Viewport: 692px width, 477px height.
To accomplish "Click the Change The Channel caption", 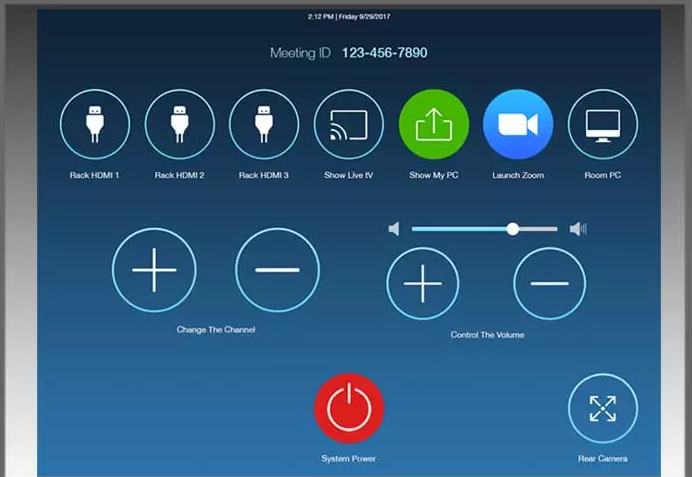I will 216,330.
